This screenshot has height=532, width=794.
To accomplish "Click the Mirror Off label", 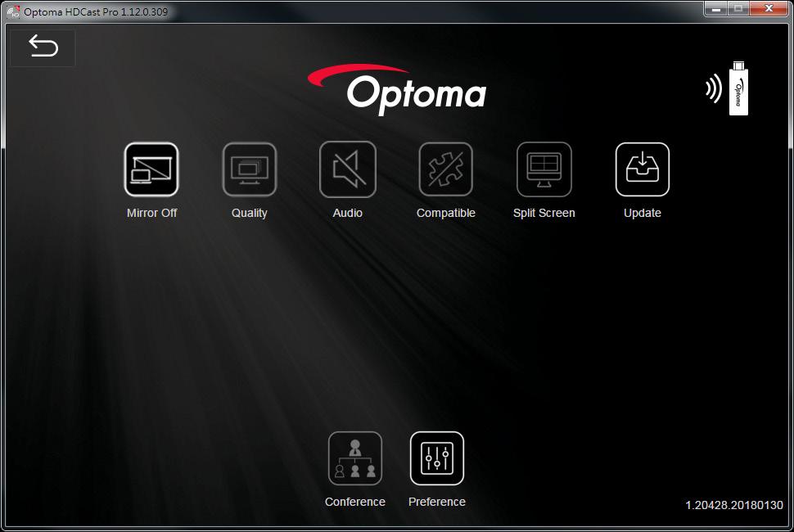I will [x=152, y=213].
